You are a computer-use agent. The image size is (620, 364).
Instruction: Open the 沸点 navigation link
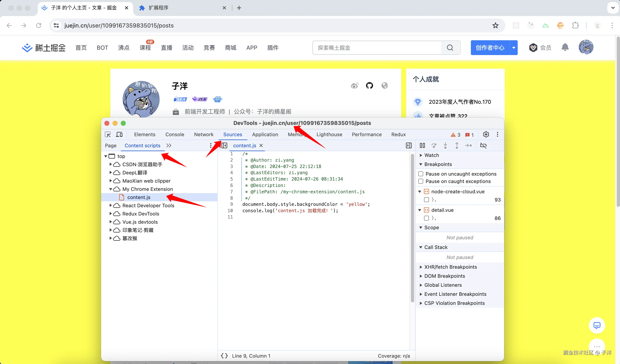coord(124,48)
